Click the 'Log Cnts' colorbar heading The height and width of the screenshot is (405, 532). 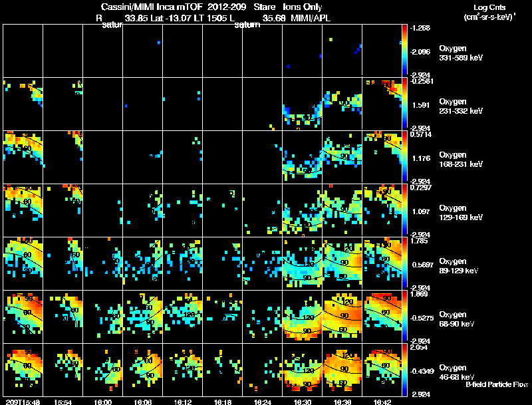tap(489, 7)
